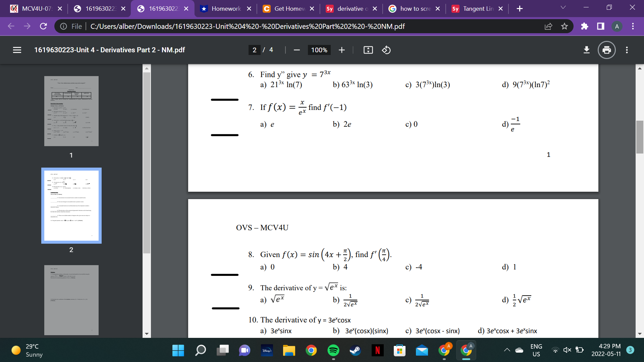Viewport: 644px width, 362px height.
Task: Activate fit-to-page view
Action: 368,50
